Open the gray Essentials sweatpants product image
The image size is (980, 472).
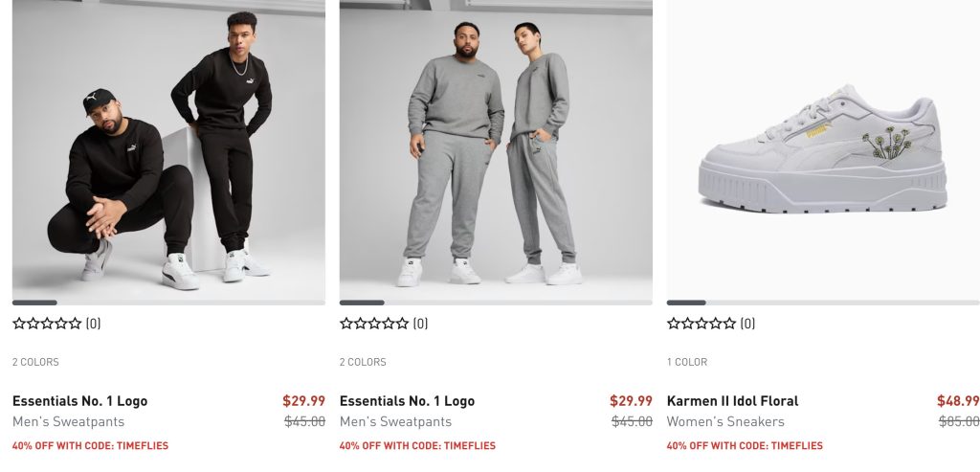coord(496,148)
